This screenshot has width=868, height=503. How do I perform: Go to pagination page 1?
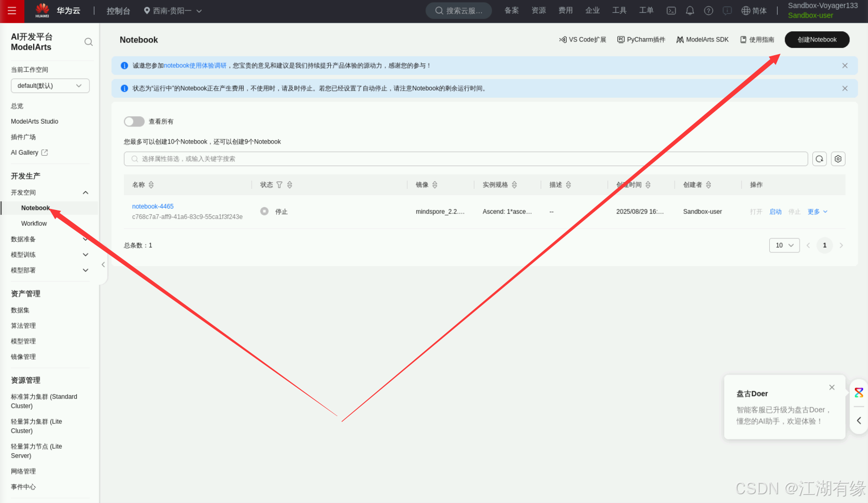click(x=825, y=245)
